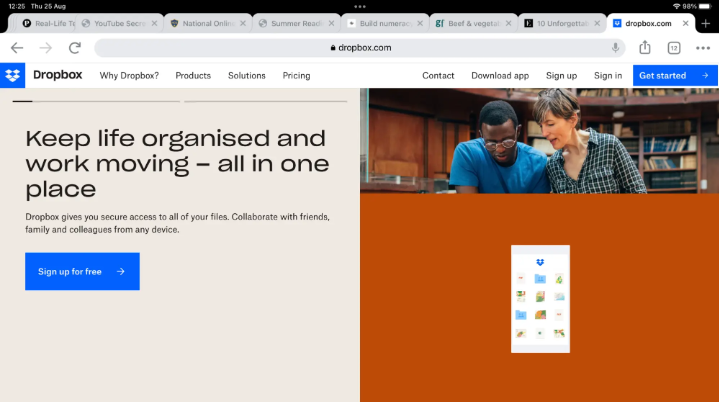Click the arrow inside the Get started button
This screenshot has width=719, height=402.
705,76
